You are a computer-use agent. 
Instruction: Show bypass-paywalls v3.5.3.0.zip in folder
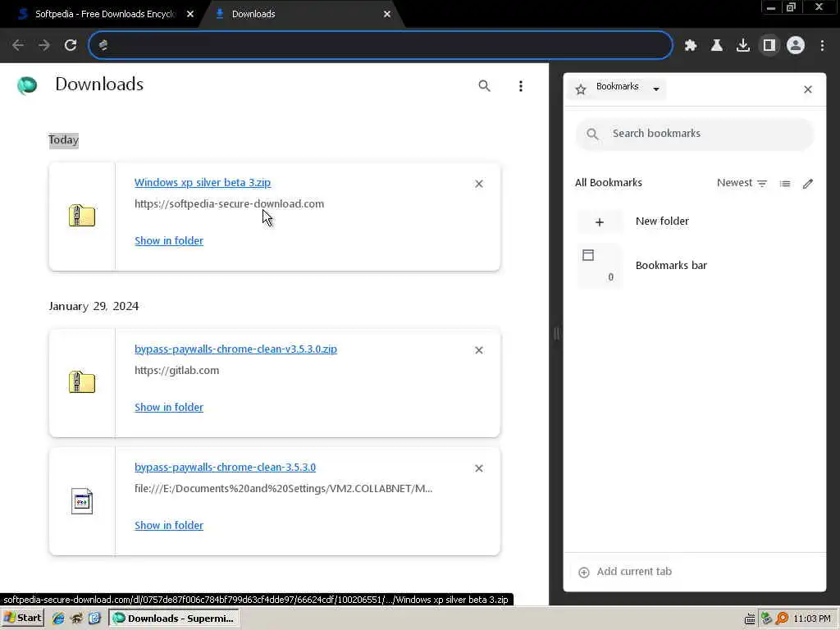(x=169, y=407)
